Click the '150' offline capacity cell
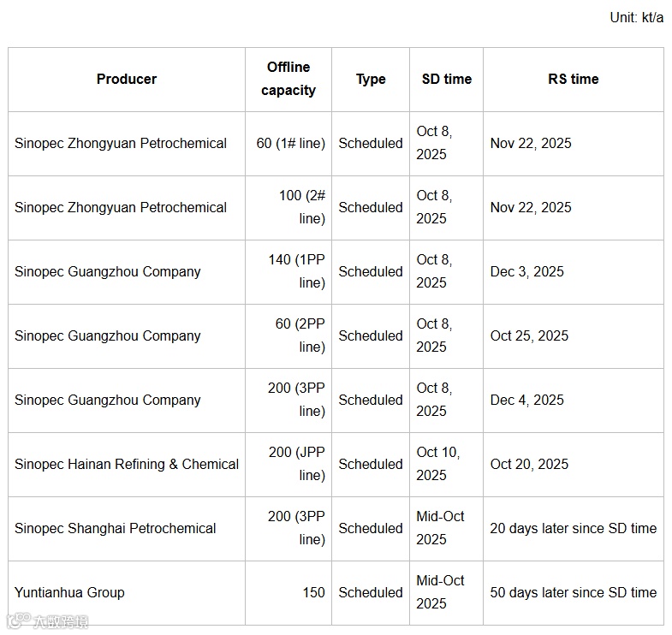The image size is (672, 635). point(313,592)
